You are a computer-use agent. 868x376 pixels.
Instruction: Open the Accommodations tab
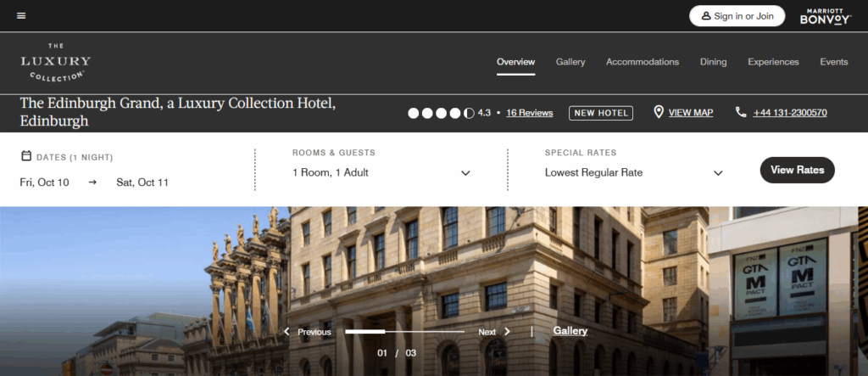click(x=643, y=62)
